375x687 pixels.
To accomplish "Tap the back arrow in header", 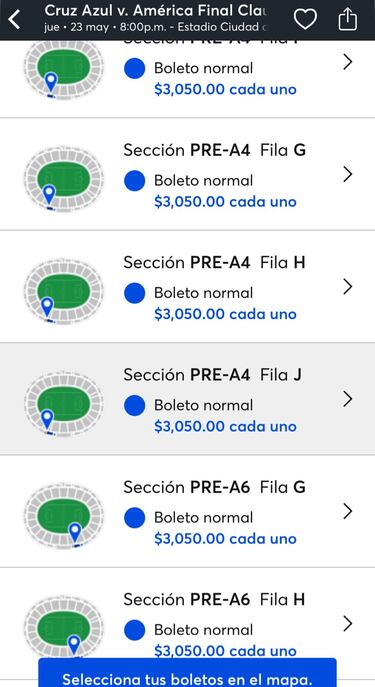I will (14, 20).
